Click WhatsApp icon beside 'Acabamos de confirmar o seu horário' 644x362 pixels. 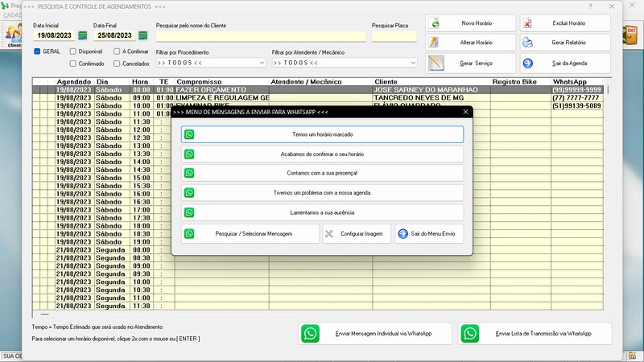click(189, 154)
